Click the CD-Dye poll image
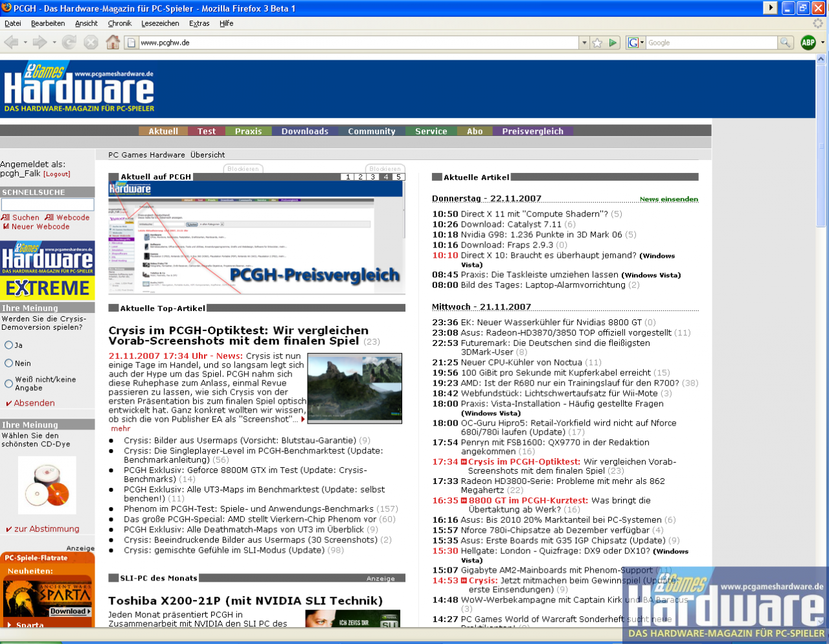The image size is (829, 644). (x=47, y=485)
